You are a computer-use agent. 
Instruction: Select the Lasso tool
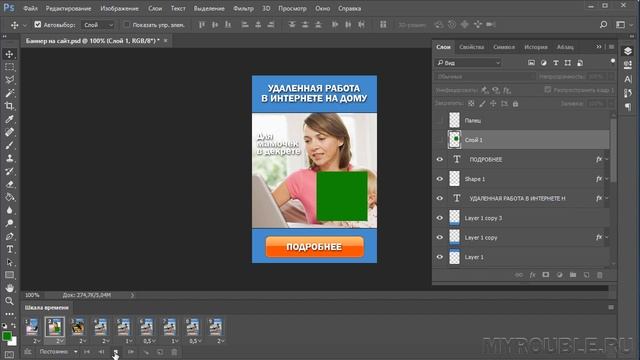[9, 80]
